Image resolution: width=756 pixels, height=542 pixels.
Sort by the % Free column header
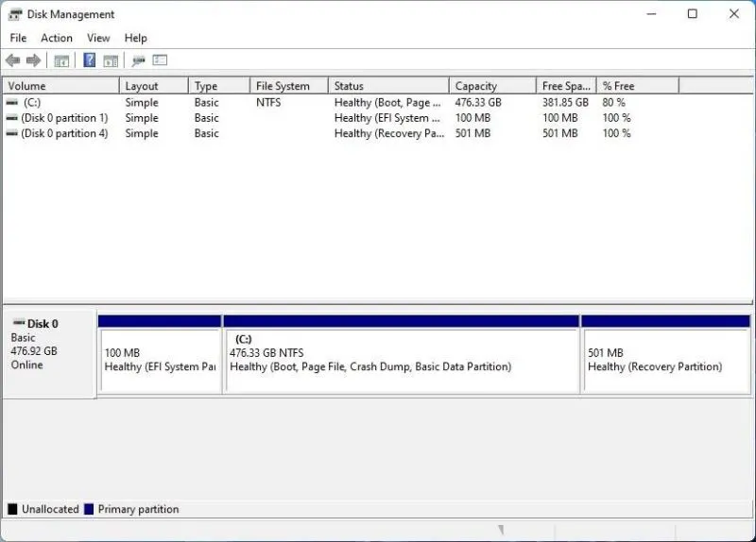(638, 86)
